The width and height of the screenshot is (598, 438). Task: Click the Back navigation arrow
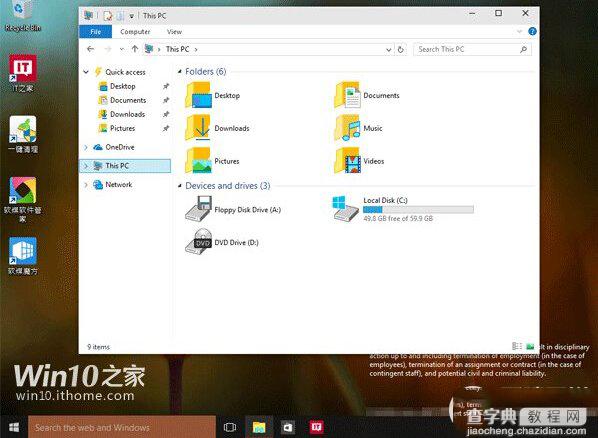[x=90, y=49]
